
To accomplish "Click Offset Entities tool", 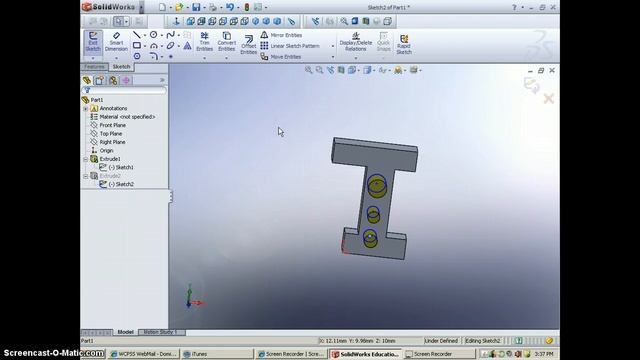I will 248,44.
